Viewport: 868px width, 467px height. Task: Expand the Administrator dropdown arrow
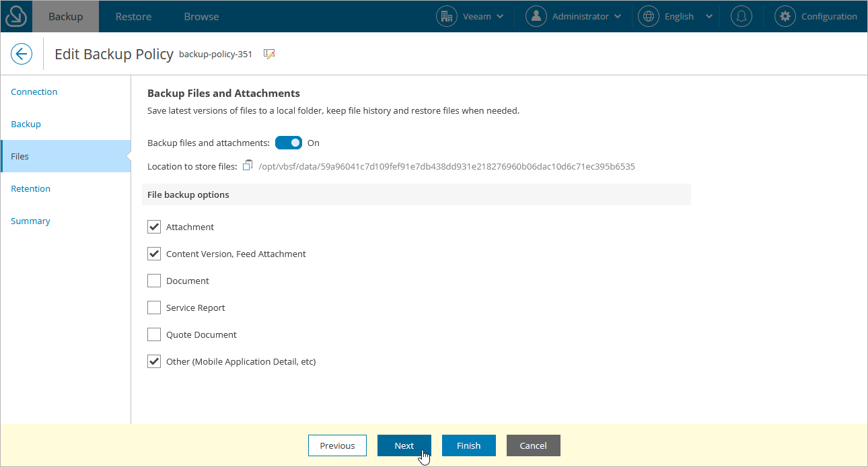pos(618,17)
